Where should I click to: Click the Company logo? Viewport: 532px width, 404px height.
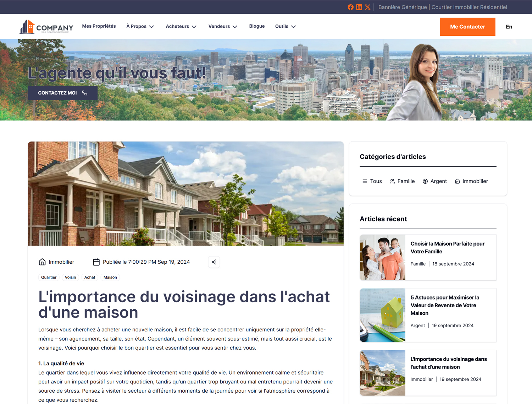tap(46, 26)
